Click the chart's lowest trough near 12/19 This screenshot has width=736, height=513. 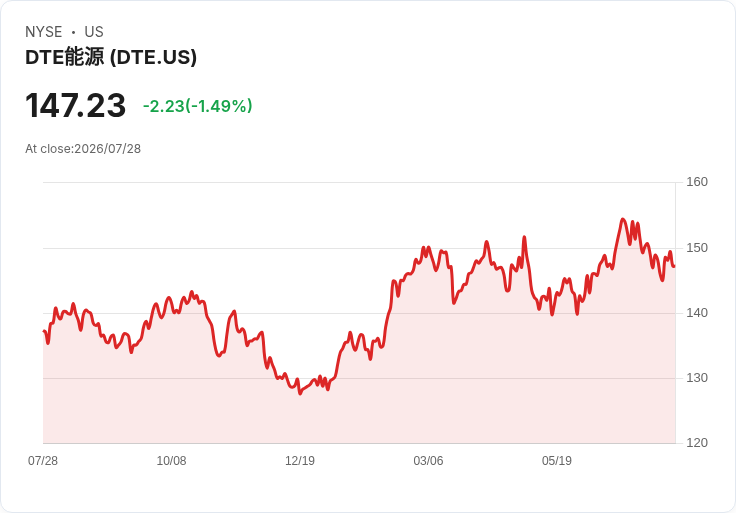coord(300,393)
